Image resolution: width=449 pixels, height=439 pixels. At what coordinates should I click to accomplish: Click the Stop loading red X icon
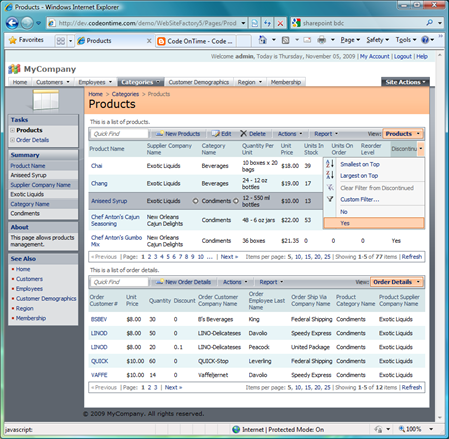(280, 23)
